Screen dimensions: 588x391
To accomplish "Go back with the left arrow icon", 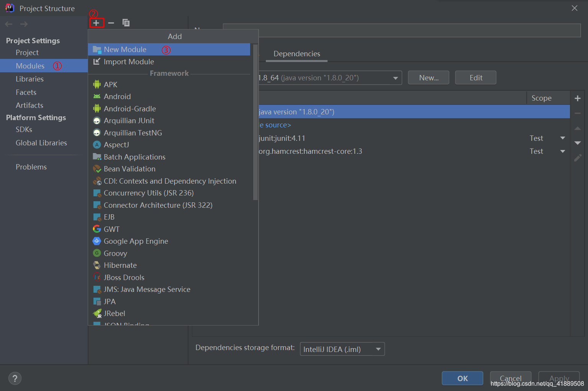I will [x=9, y=24].
